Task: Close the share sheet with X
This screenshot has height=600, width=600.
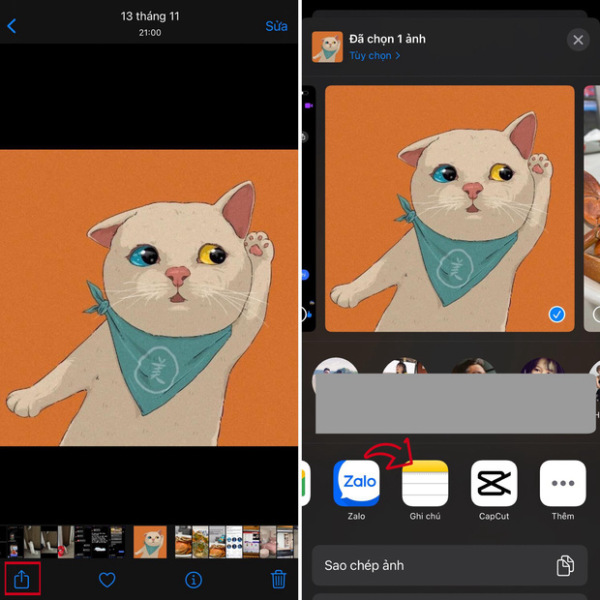Action: 577,40
